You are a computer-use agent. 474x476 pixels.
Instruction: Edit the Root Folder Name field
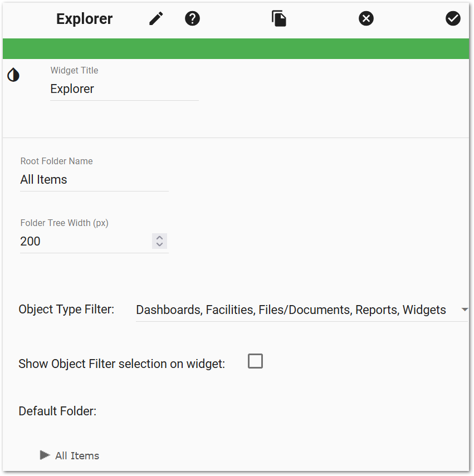click(x=94, y=180)
